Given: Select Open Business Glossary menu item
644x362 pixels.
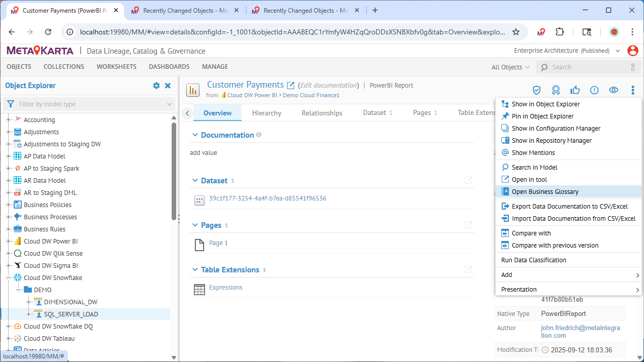Looking at the screenshot, I should [x=545, y=192].
